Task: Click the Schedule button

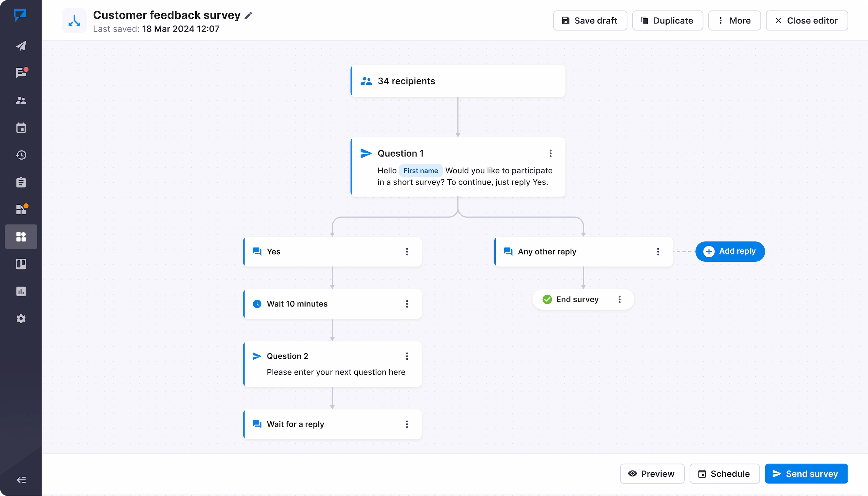Action: [x=724, y=473]
